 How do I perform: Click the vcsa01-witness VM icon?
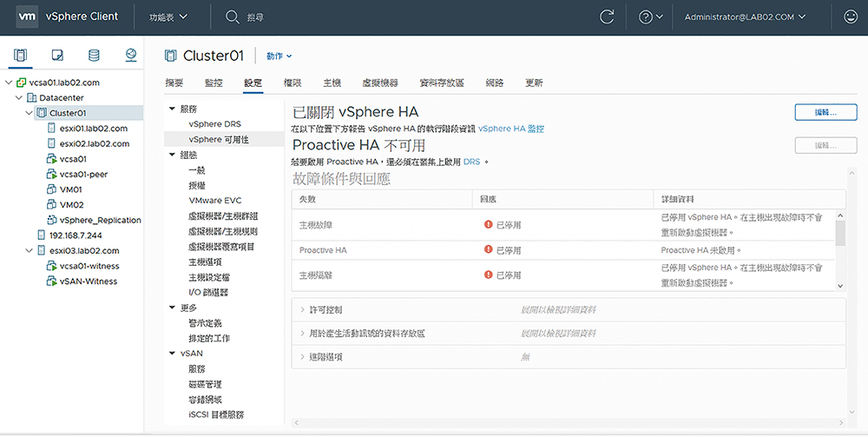(x=51, y=266)
